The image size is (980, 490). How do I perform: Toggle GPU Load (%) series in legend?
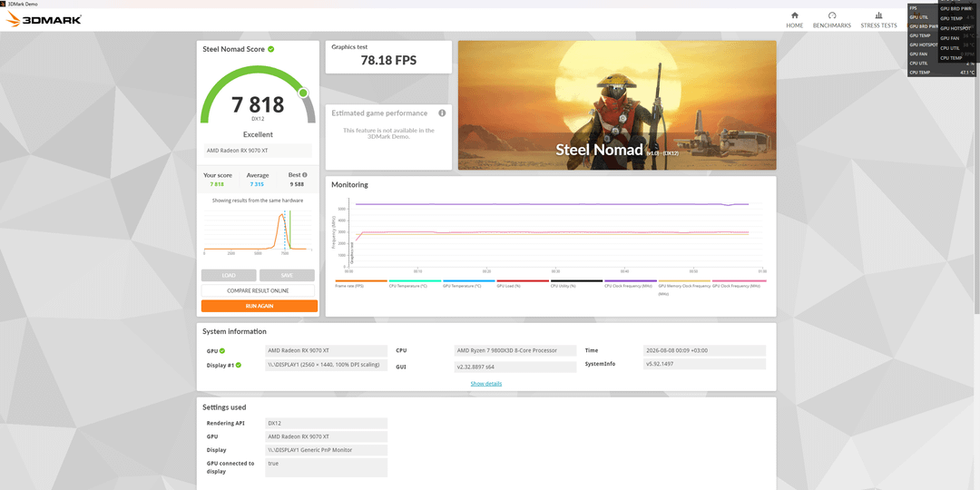pos(523,283)
